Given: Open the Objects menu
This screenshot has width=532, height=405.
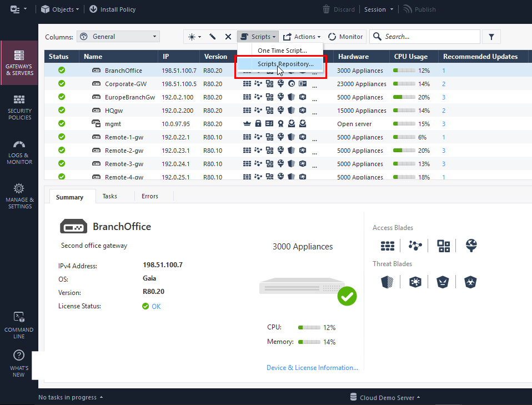Looking at the screenshot, I should click(60, 9).
